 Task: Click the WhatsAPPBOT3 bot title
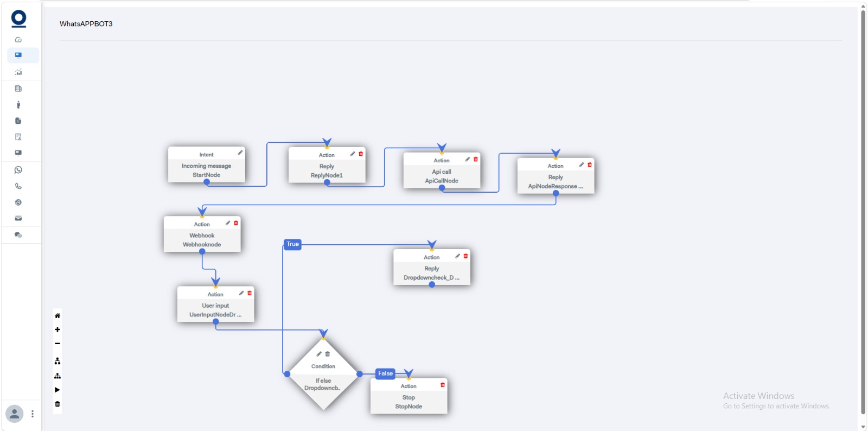tap(86, 24)
